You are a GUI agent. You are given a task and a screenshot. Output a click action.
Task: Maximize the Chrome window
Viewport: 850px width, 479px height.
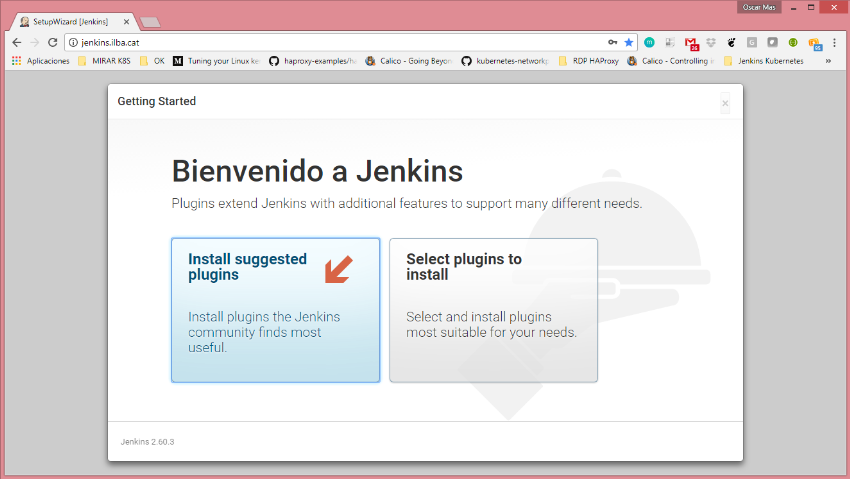tap(811, 7)
